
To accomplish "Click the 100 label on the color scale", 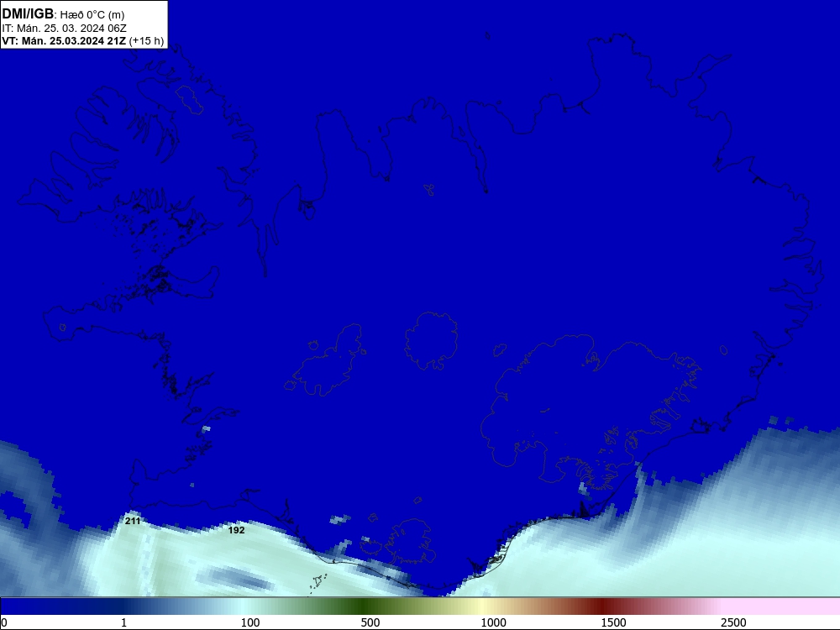I will tap(250, 622).
